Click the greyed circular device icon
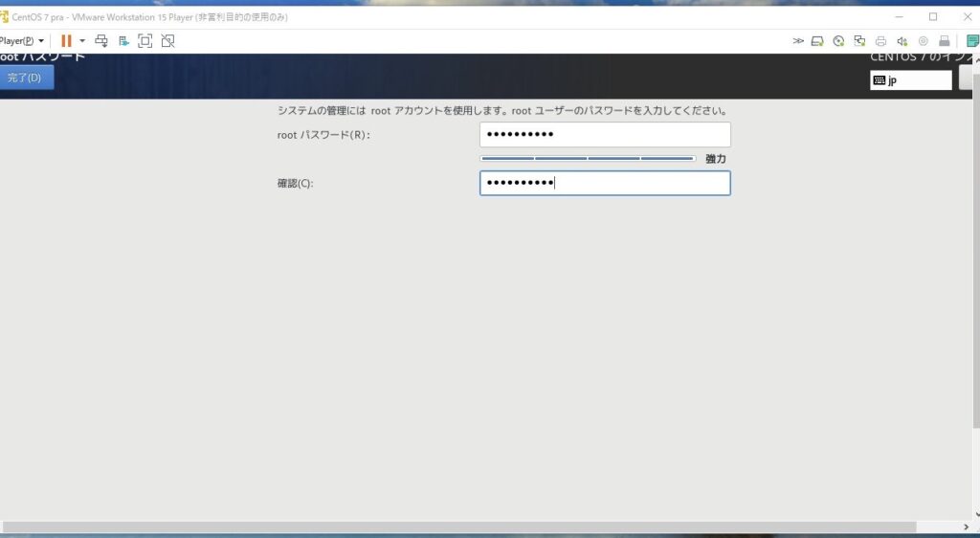This screenshot has width=980, height=538. click(x=924, y=41)
